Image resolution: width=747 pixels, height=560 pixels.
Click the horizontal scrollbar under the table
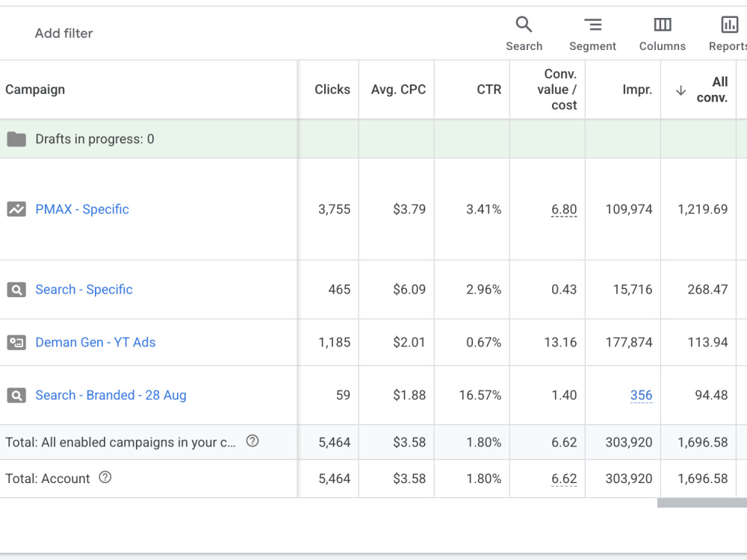point(701,503)
